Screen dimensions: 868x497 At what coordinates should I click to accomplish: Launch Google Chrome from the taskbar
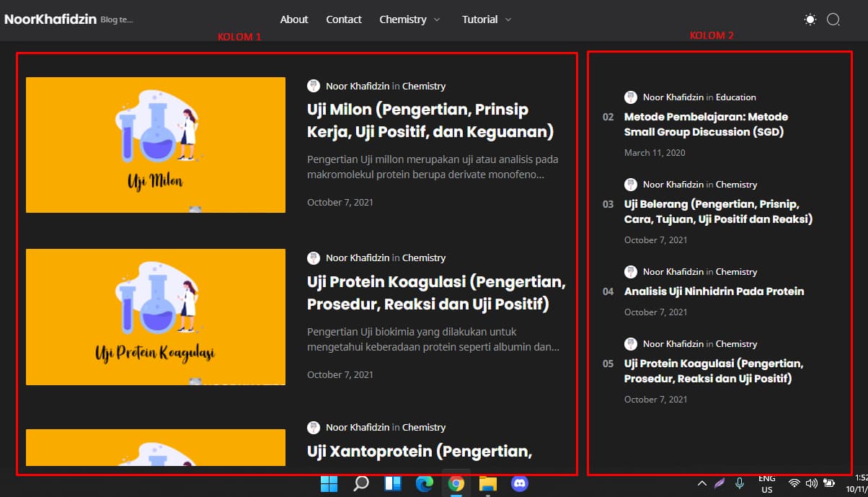point(456,483)
